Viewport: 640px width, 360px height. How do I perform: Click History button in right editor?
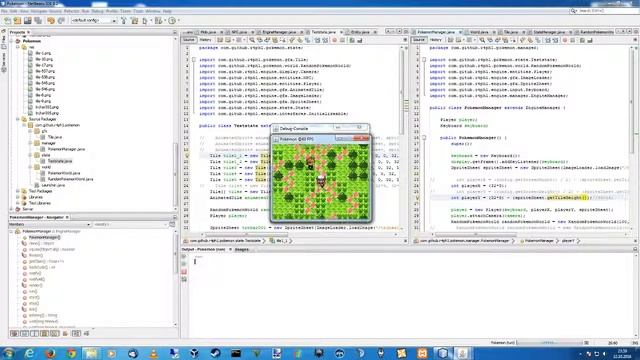coord(436,40)
